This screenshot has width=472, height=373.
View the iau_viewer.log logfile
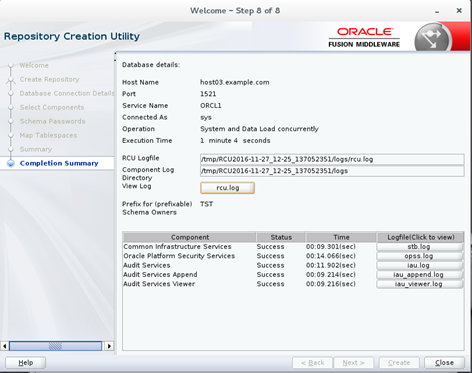click(420, 284)
